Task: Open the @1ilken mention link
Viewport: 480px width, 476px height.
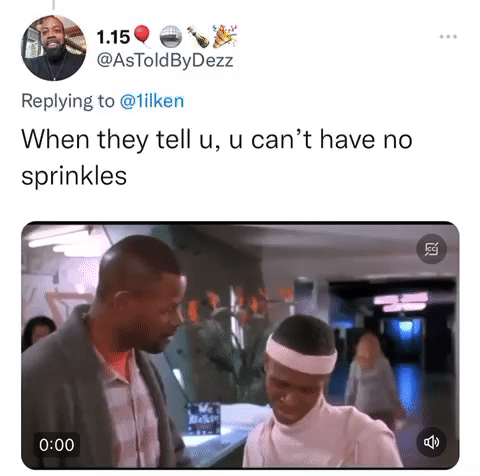Action: coord(152,101)
